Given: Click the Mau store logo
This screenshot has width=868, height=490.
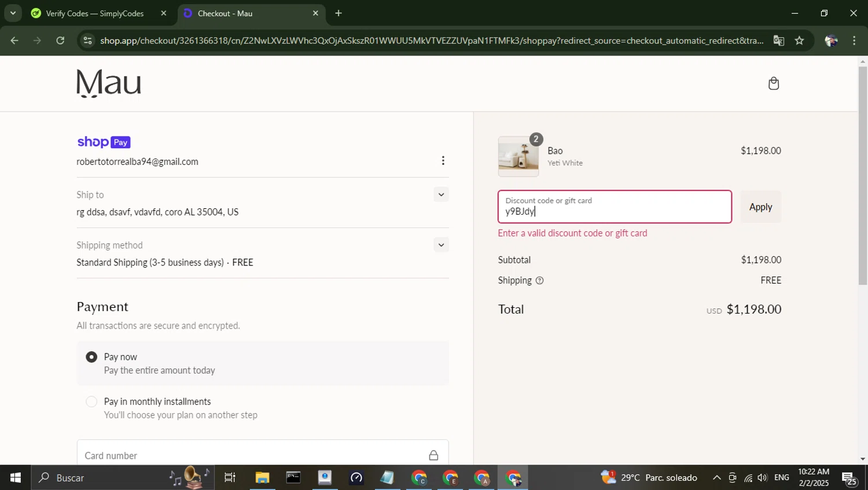Looking at the screenshot, I should point(109,83).
